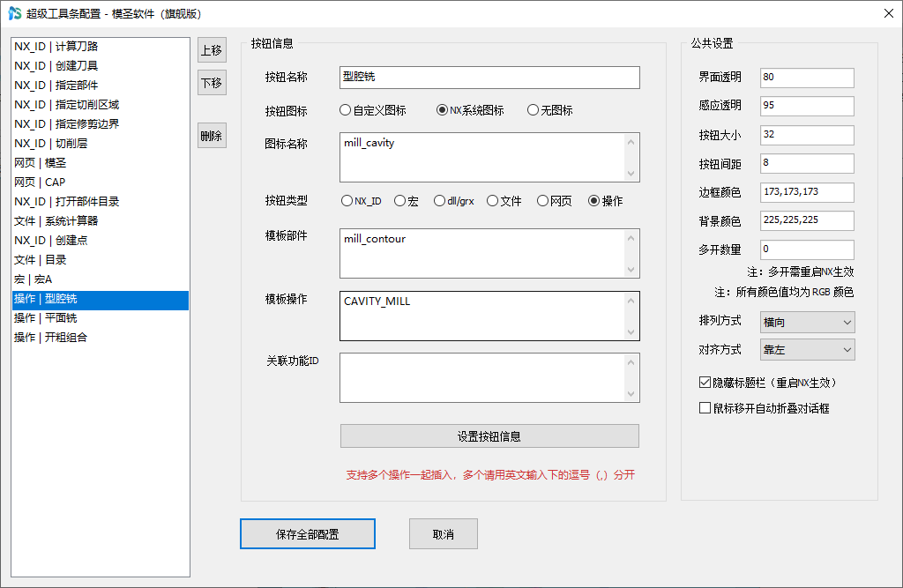This screenshot has height=588, width=903.
Task: Click the 边框颜色 RGB field
Action: (807, 192)
